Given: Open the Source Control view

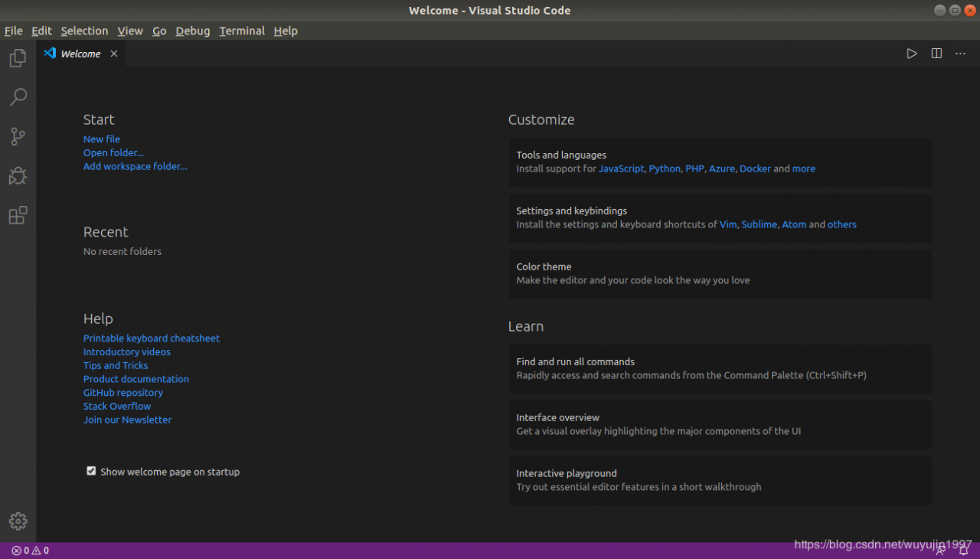Looking at the screenshot, I should [18, 137].
